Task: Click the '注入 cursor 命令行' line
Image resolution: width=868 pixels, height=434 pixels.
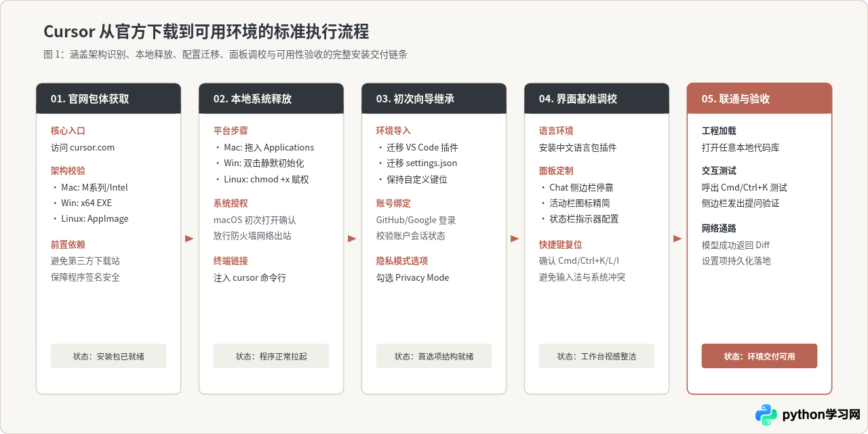Action: point(250,277)
